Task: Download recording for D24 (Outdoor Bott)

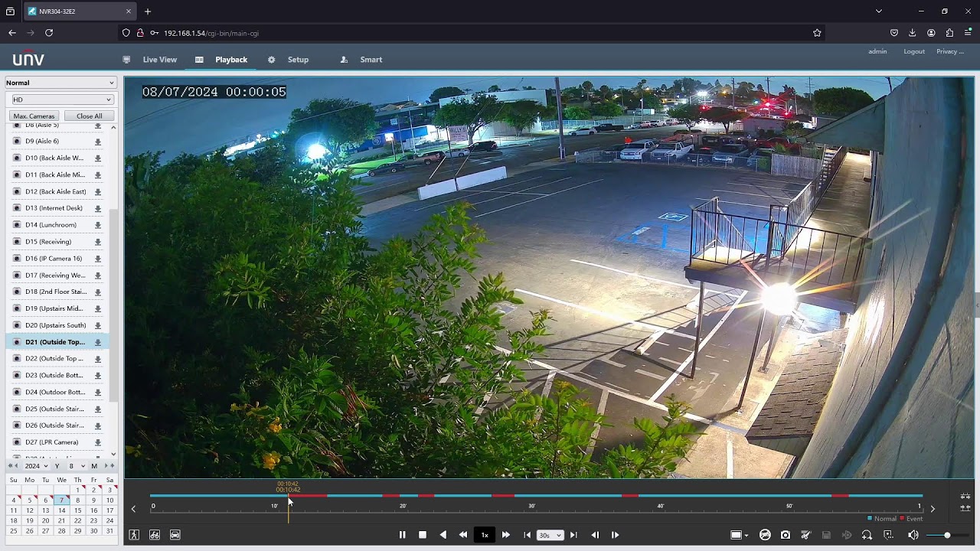Action: [x=98, y=393]
